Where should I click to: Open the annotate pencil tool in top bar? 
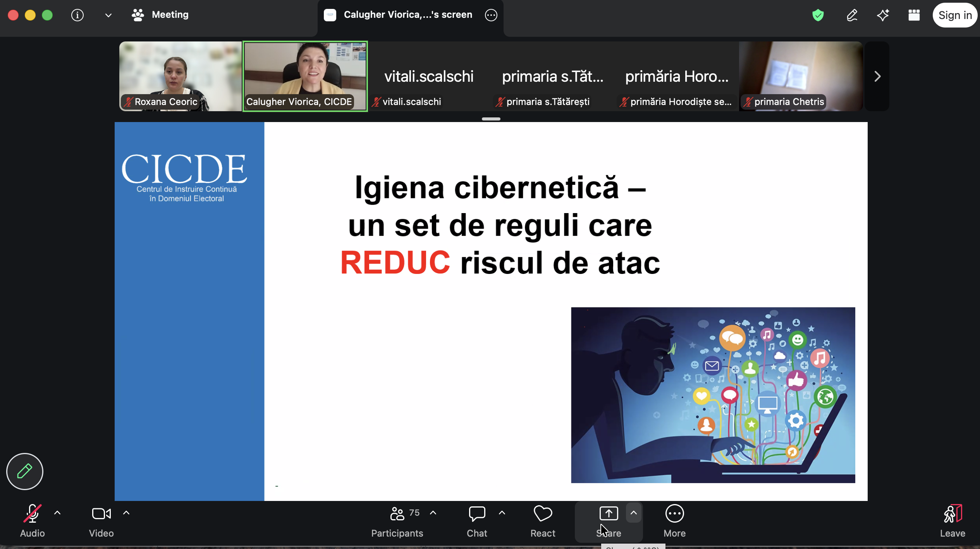click(852, 15)
